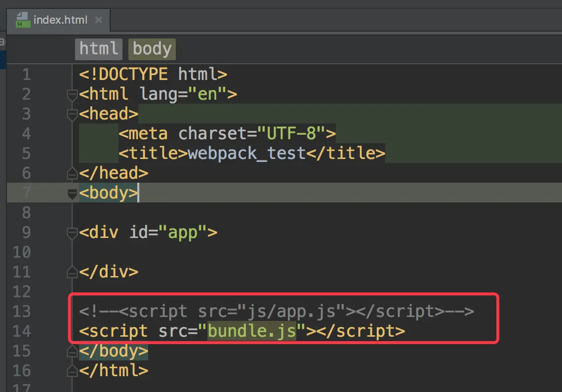Click the closing </head> tag
The image size is (562, 392).
[x=113, y=173]
